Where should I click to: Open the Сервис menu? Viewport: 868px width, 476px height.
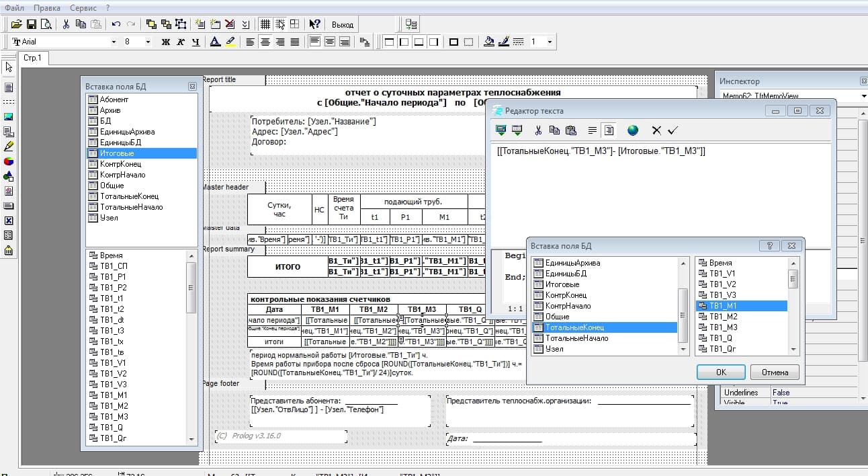[x=83, y=8]
